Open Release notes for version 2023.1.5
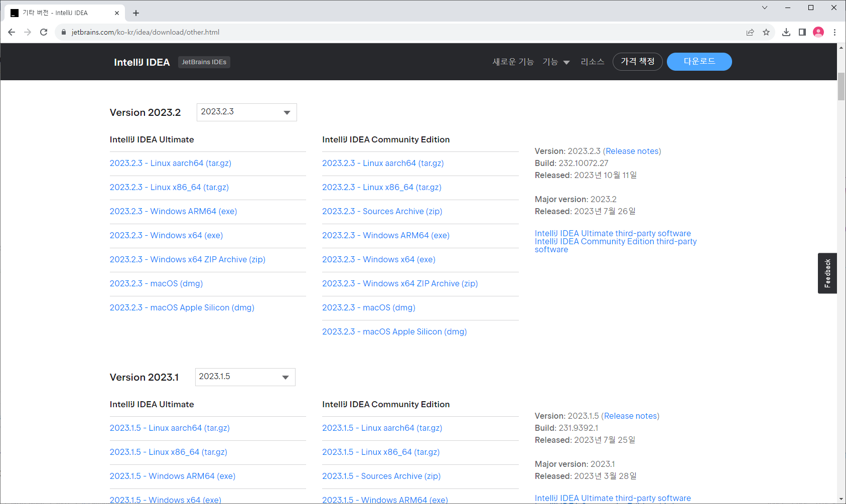 tap(630, 416)
